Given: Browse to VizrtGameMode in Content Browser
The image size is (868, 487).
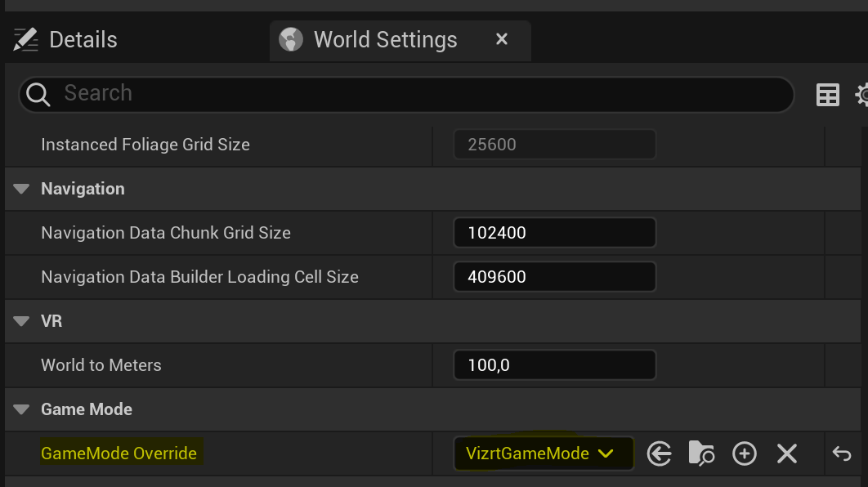Looking at the screenshot, I should click(701, 453).
